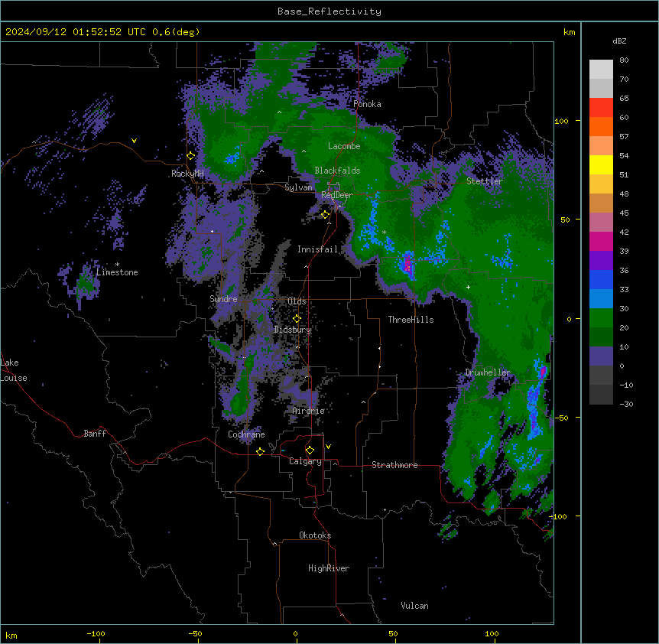Image resolution: width=659 pixels, height=644 pixels.
Task: Pick the slate purple 10 dBZ legend swatch
Action: (601, 356)
